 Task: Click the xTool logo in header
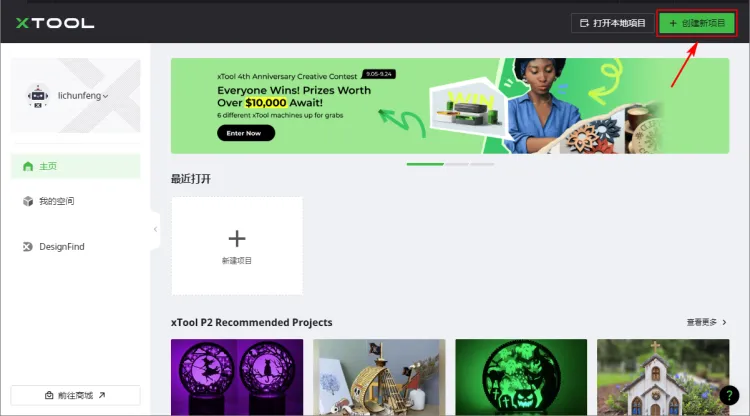55,23
